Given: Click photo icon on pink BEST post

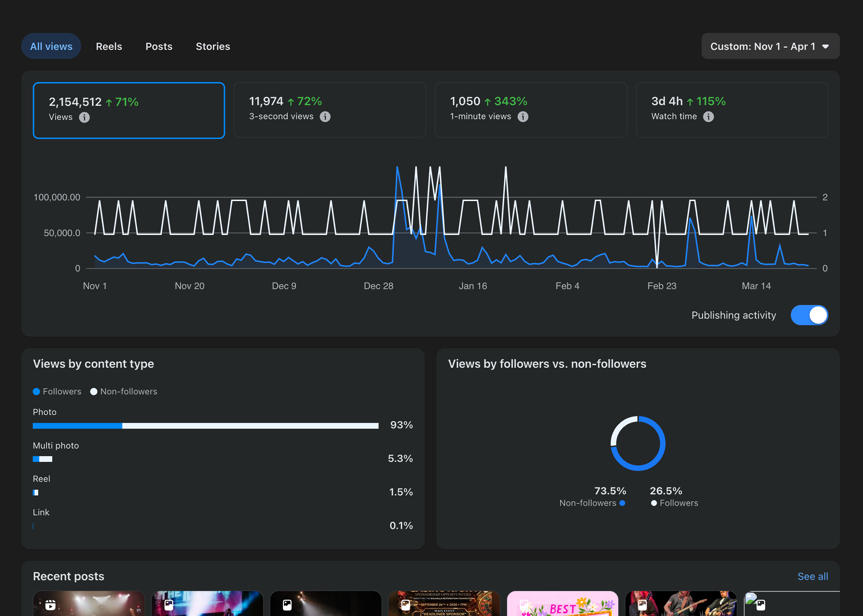Looking at the screenshot, I should click(524, 605).
